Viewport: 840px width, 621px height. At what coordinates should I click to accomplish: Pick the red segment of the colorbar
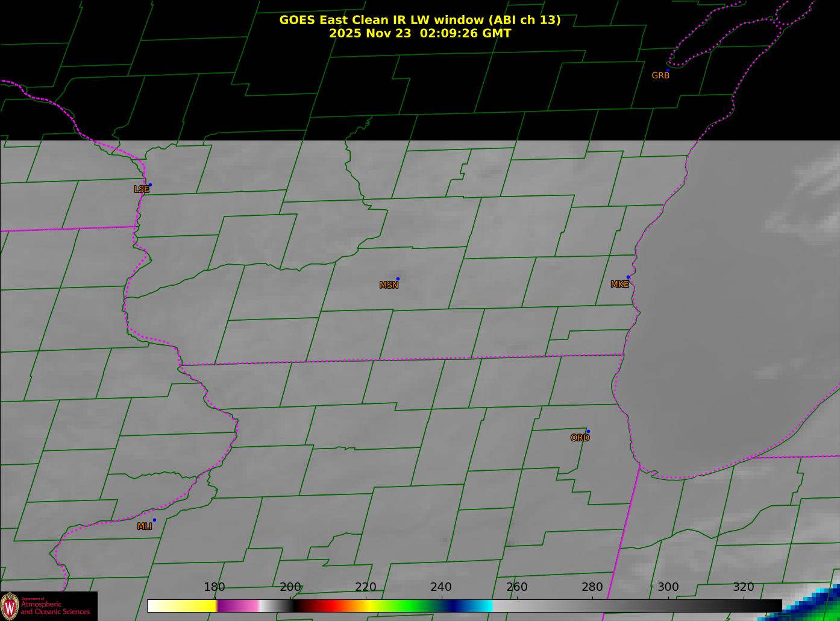325,606
